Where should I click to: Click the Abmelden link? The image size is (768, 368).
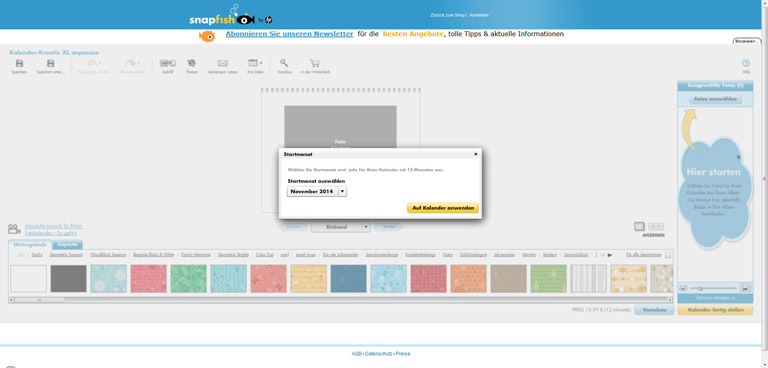click(479, 15)
